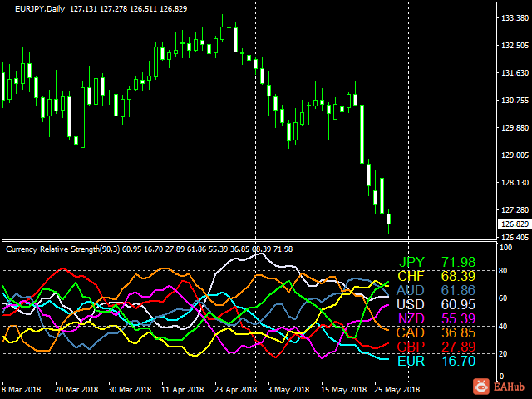Click the 20 Mar 2018 date label
The height and width of the screenshot is (399, 532).
click(76, 390)
